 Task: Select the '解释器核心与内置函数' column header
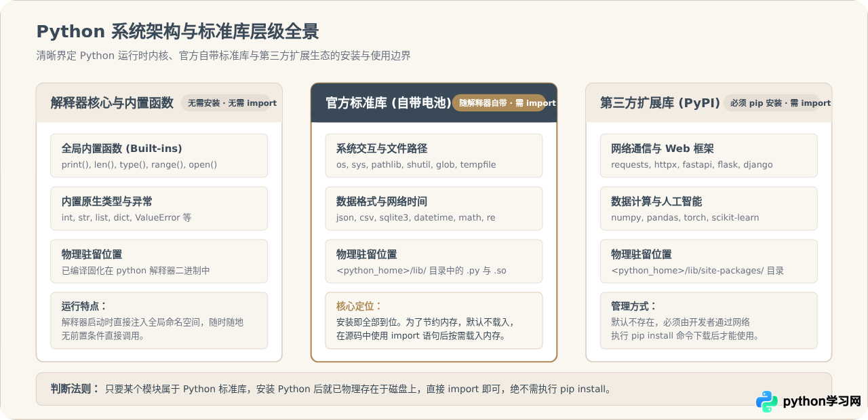pos(112,103)
